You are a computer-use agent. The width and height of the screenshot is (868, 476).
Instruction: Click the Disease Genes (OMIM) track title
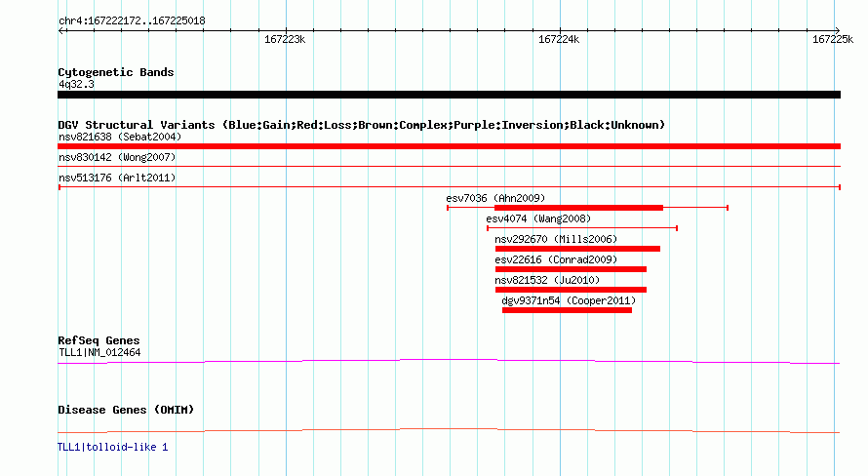(126, 410)
